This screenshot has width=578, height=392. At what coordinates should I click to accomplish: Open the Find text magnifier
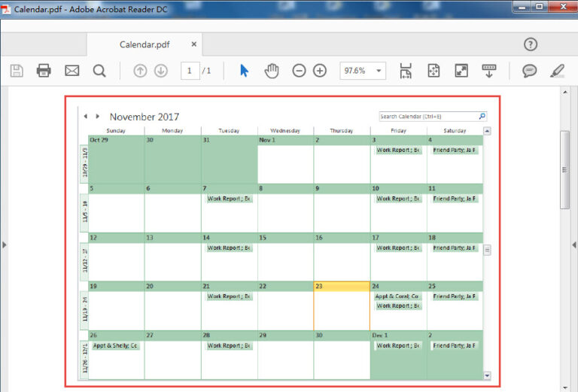(99, 71)
